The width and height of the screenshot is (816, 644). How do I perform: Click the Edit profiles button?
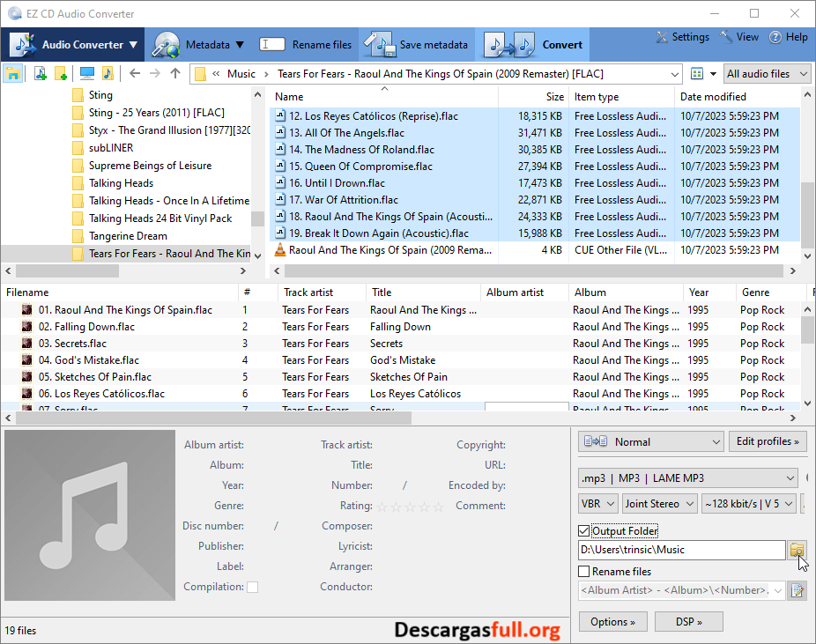tap(769, 440)
